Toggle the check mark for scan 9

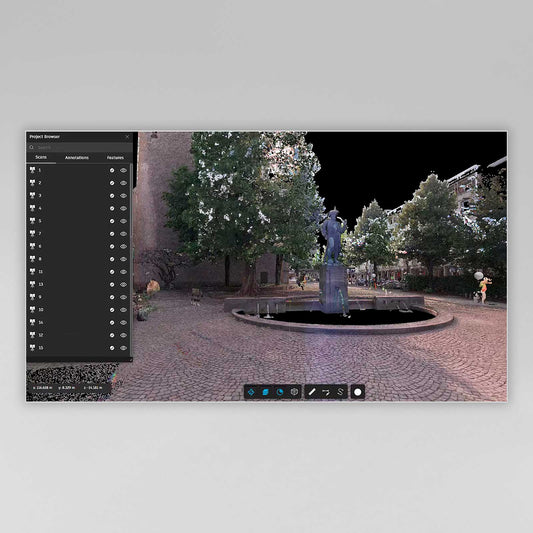[x=112, y=297]
